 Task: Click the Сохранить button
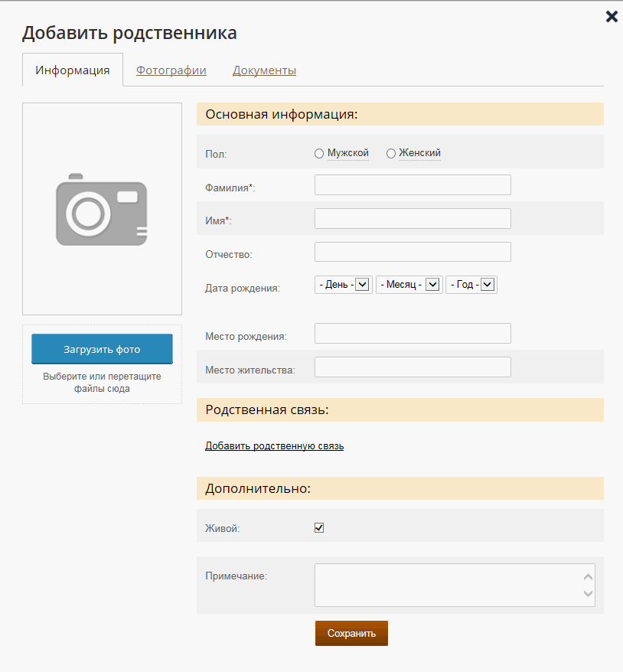[351, 634]
